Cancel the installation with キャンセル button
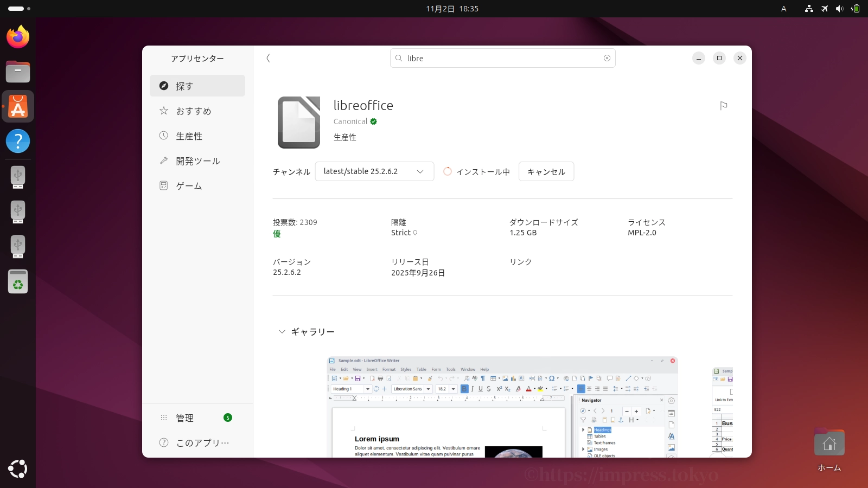This screenshot has height=488, width=868. pos(546,171)
